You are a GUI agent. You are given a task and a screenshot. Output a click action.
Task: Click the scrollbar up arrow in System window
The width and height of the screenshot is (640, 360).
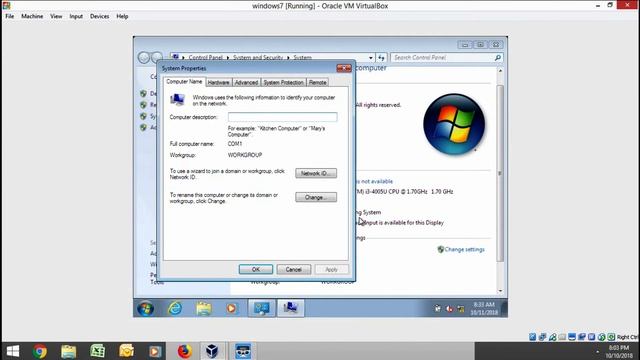click(500, 71)
